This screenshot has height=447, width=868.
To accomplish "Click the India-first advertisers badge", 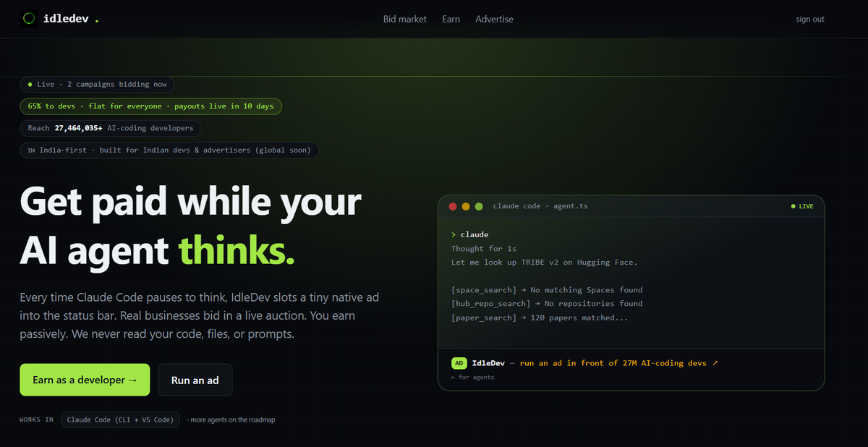I will (169, 150).
